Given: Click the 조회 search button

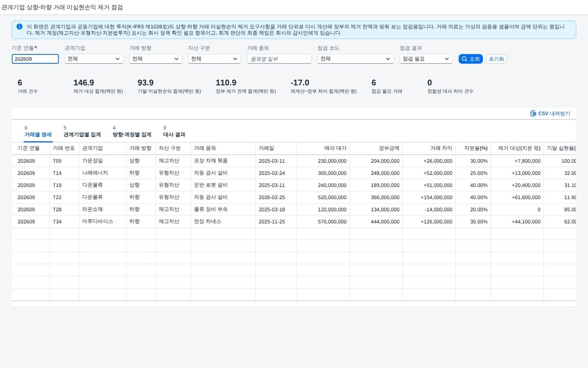Looking at the screenshot, I should [x=470, y=59].
